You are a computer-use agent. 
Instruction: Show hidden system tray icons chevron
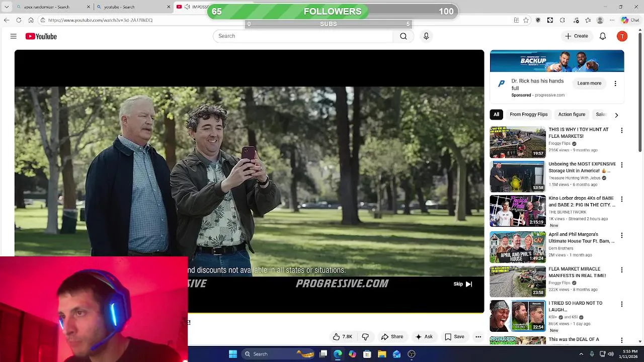582,354
